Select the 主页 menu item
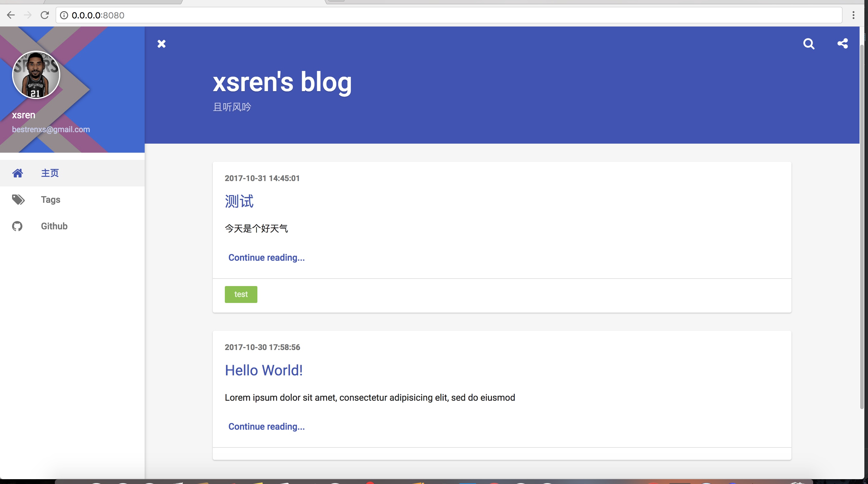The image size is (868, 484). pyautogui.click(x=50, y=173)
